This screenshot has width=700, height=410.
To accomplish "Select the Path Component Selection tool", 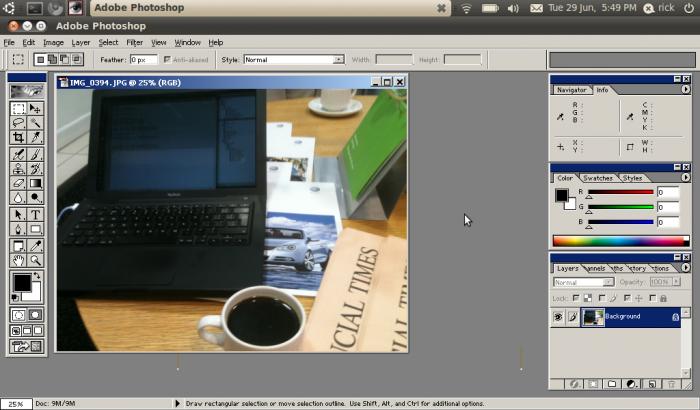I will pyautogui.click(x=18, y=215).
